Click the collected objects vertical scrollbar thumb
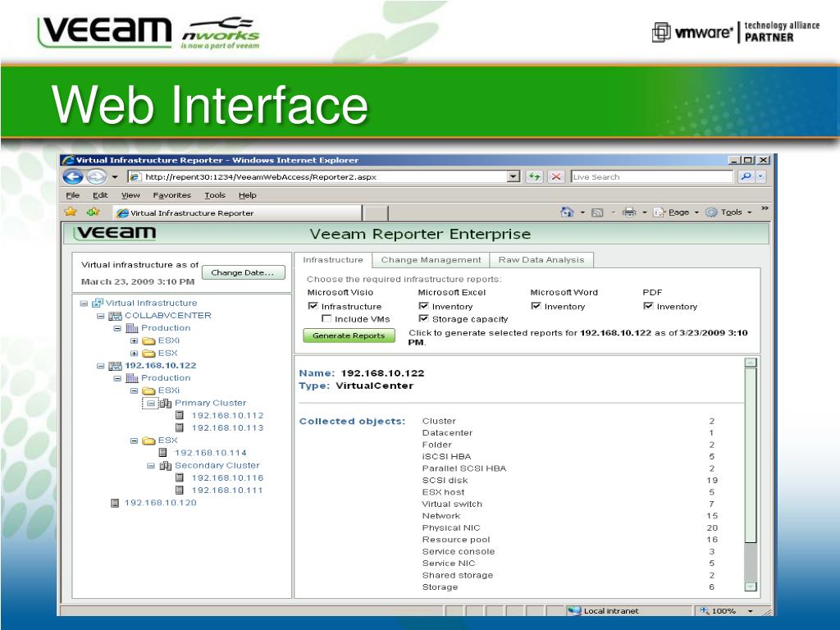The height and width of the screenshot is (630, 840). [x=751, y=454]
